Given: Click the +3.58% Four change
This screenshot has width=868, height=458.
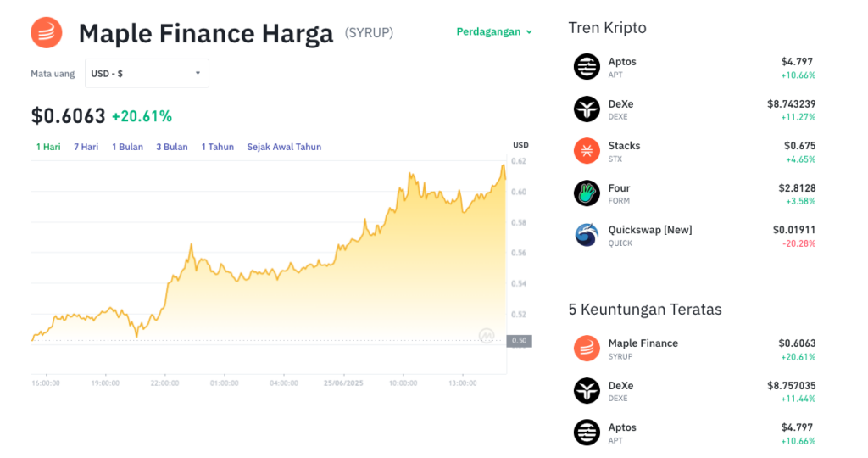Looking at the screenshot, I should click(x=800, y=202).
